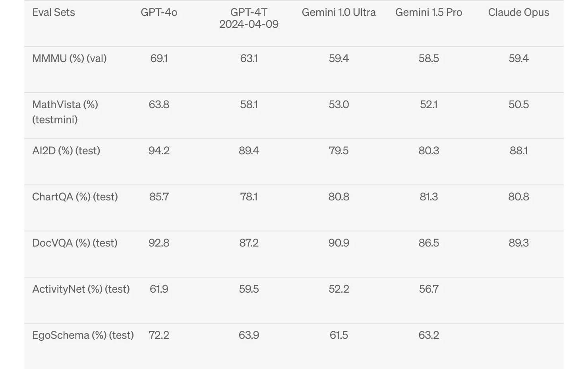588x369 pixels.
Task: Click GPT-4o's MMMU score 69.1
Action: (x=159, y=58)
